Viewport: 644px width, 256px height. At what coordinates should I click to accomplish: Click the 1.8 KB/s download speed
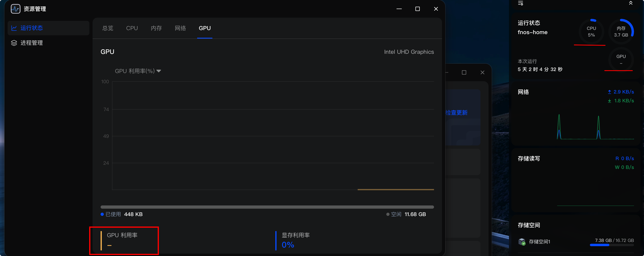(624, 101)
